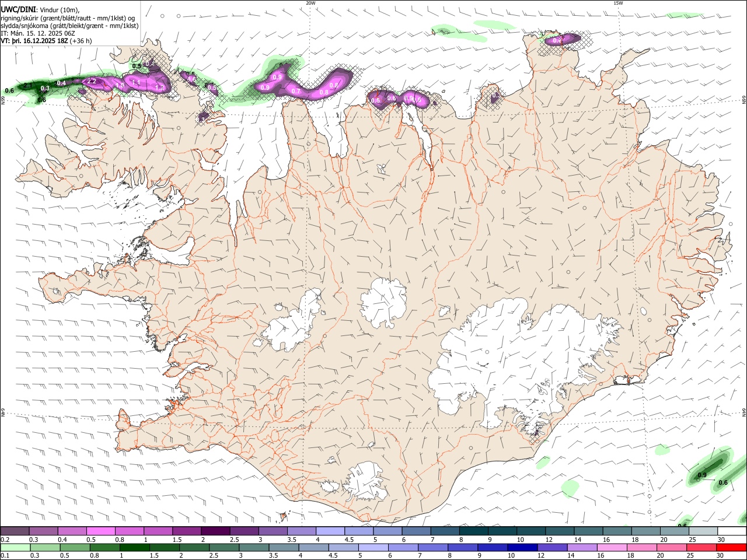Image resolution: width=747 pixels, height=560 pixels.
Task: Click the darkest green 1 swatch in rain legend
Action: coord(134,548)
